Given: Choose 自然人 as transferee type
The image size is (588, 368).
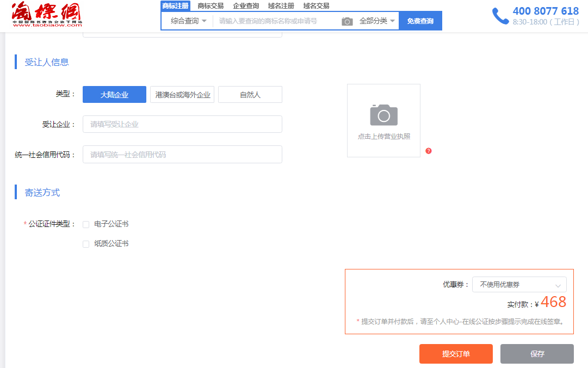Looking at the screenshot, I should click(x=250, y=95).
